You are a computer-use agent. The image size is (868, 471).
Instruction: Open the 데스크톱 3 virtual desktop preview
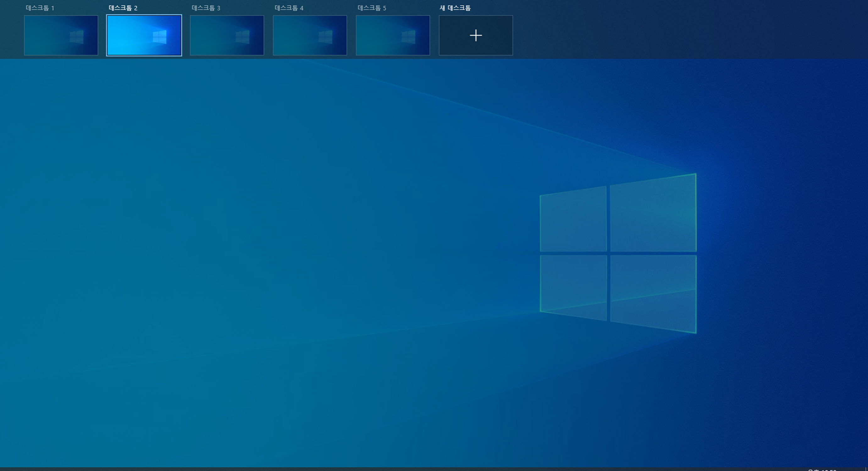pyautogui.click(x=227, y=35)
